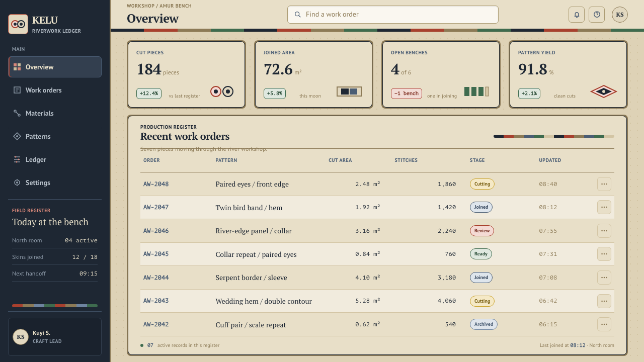Viewport: 644px width, 362px height.
Task: Click pattern name Wedding hem / double contour
Action: (264, 301)
